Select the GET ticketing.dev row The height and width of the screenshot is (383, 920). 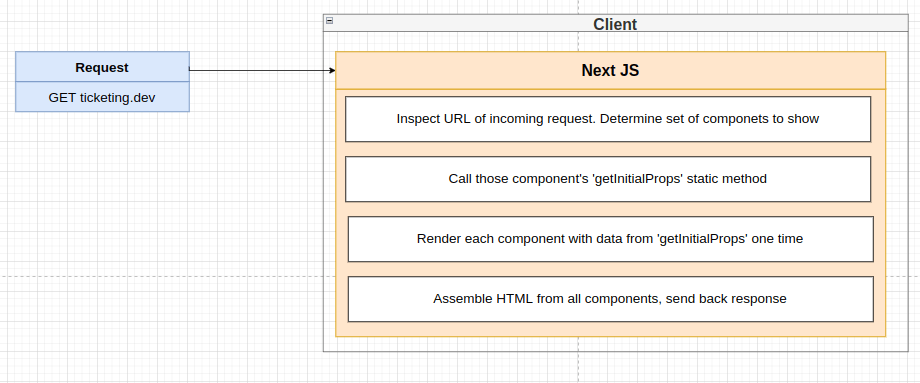pyautogui.click(x=102, y=97)
